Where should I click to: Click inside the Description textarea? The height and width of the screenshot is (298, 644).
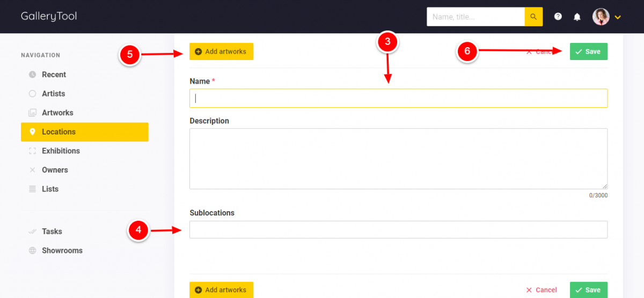point(398,159)
